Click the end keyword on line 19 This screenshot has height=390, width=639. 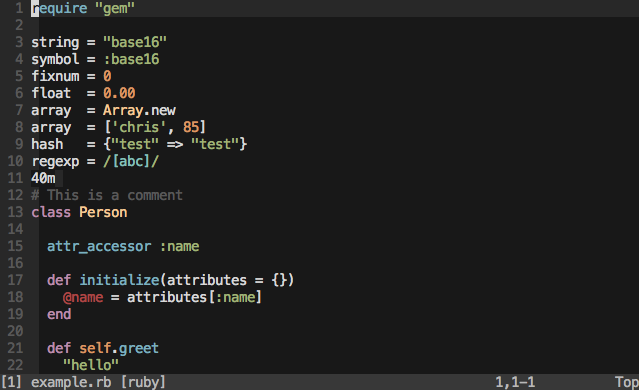59,314
